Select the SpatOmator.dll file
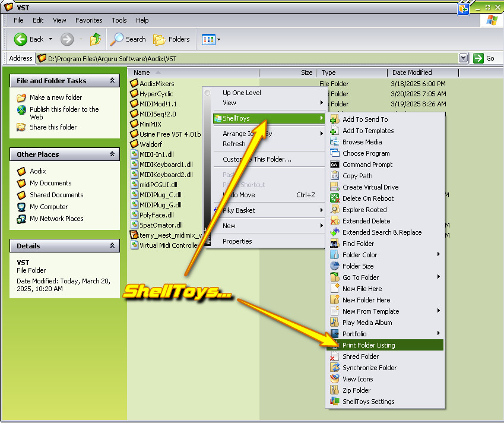Image resolution: width=504 pixels, height=423 pixels. pyautogui.click(x=161, y=225)
